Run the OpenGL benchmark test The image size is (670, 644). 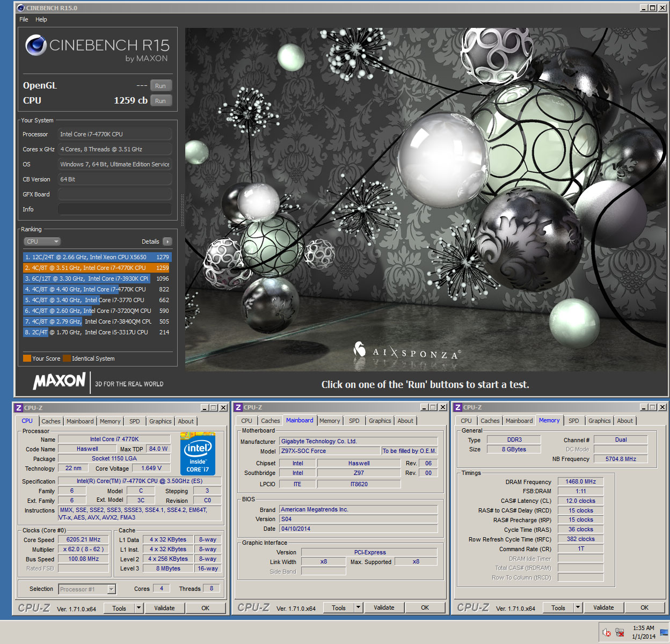(161, 86)
